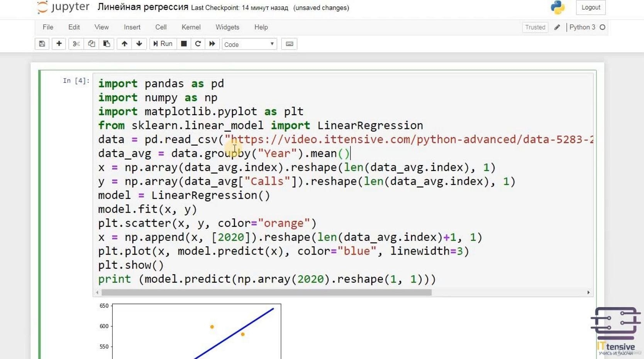Rename notebook title Линейная регрессия
644x359 pixels.
[143, 7]
